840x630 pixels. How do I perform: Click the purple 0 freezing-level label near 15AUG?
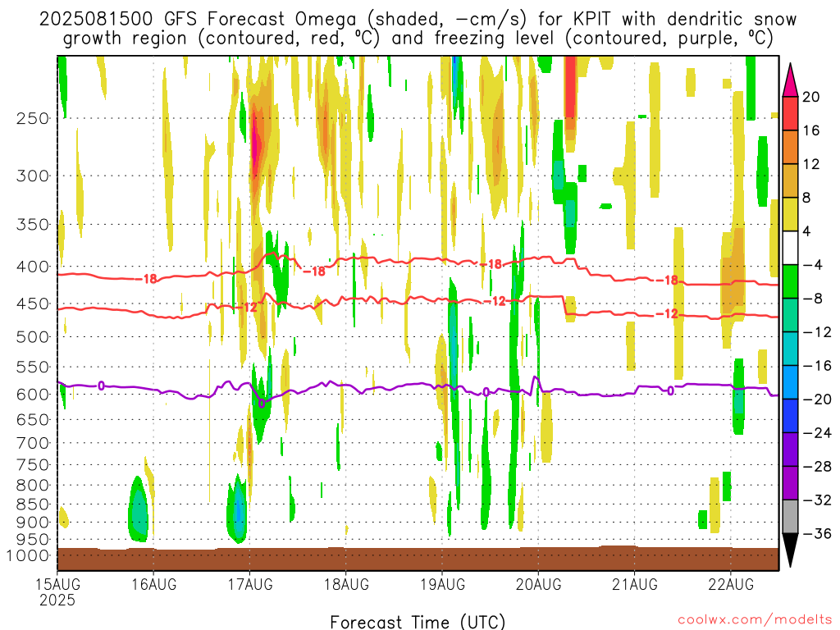pos(101,386)
